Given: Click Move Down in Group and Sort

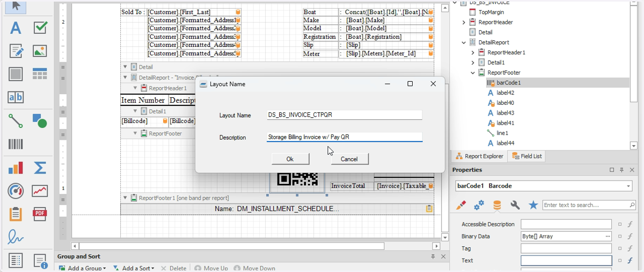Looking at the screenshot, I should coord(253,268).
